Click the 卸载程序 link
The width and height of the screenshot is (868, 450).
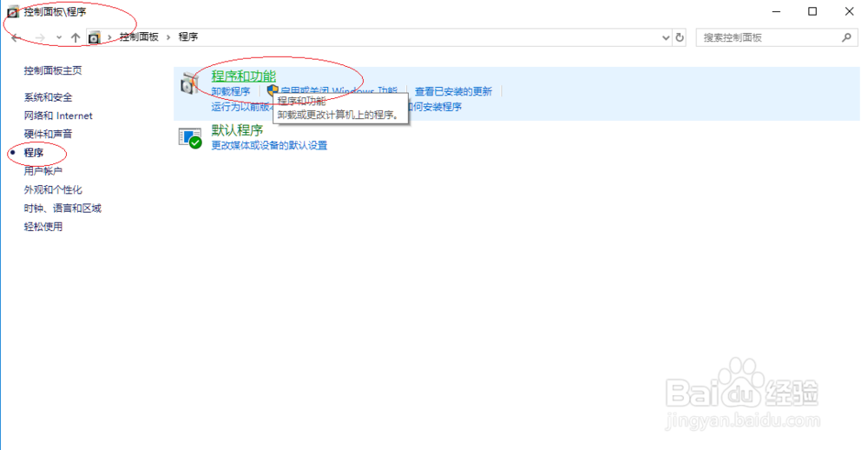(x=231, y=91)
